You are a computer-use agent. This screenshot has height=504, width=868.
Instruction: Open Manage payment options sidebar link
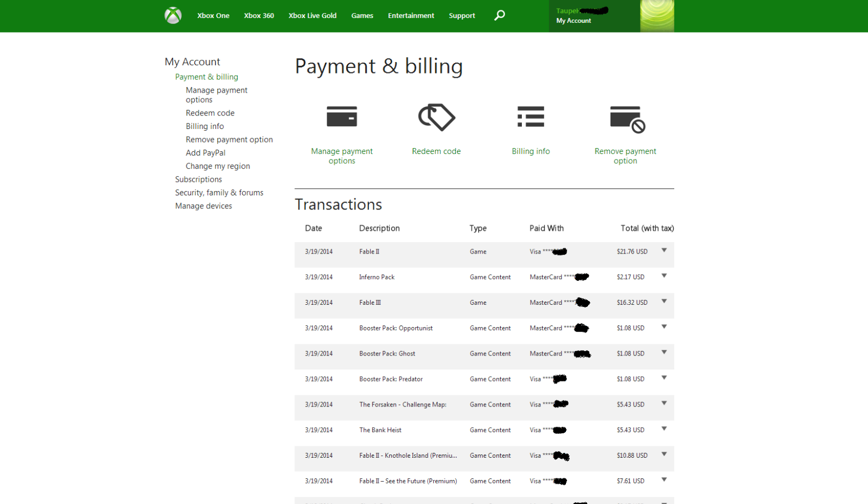coord(217,95)
